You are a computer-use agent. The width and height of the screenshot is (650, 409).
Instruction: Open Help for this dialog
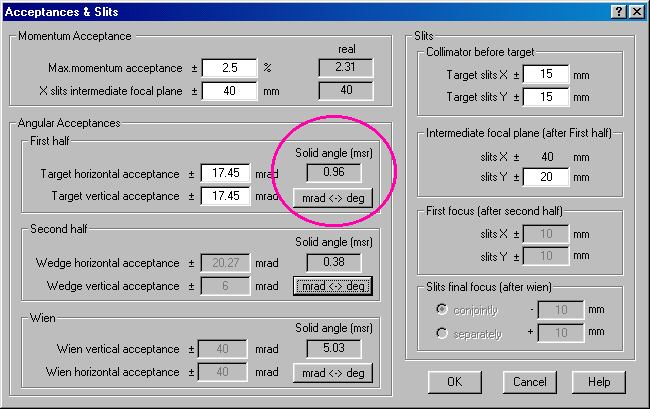point(599,382)
